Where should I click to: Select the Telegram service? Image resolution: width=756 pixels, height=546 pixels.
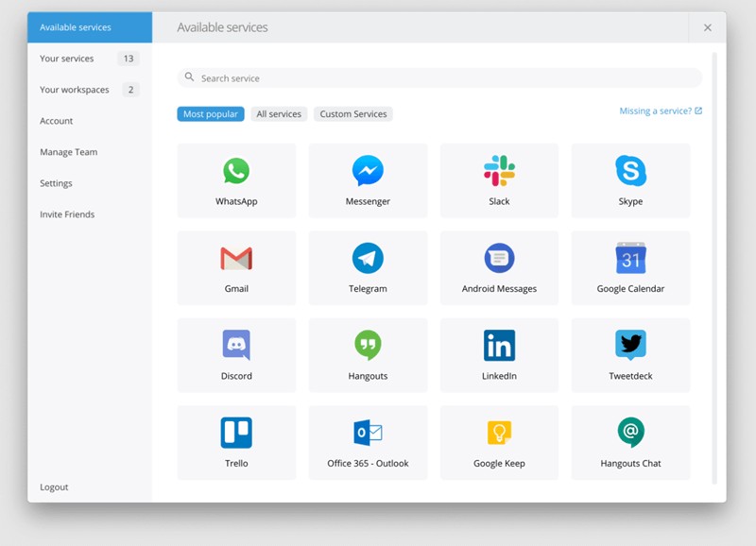coord(368,266)
